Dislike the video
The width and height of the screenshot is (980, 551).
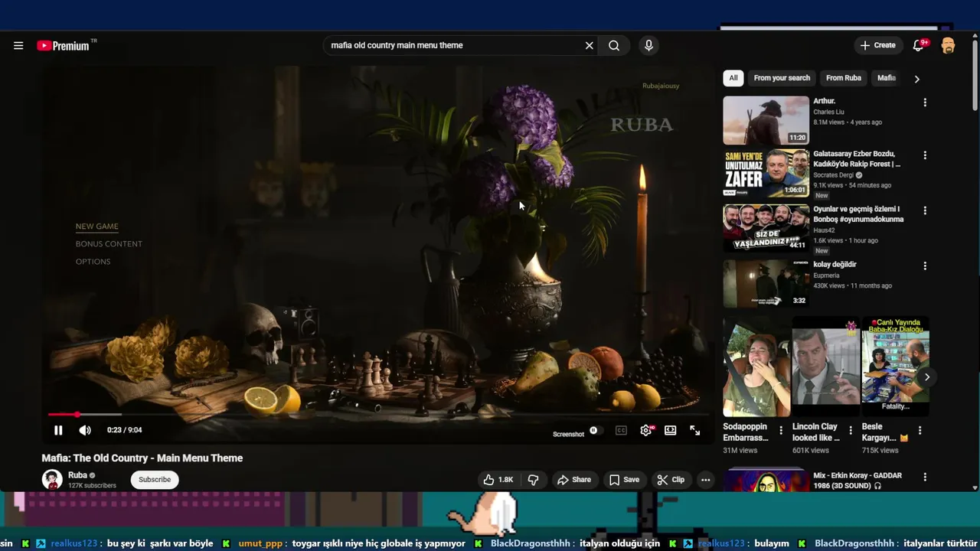(x=534, y=480)
